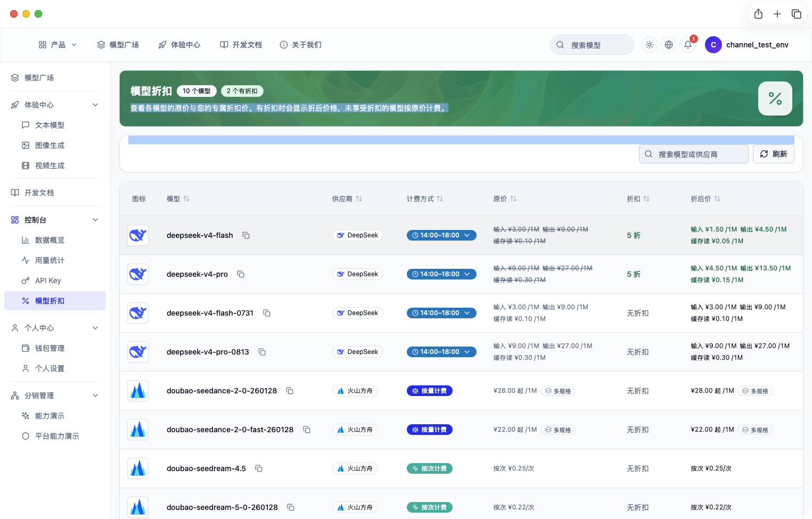
Task: Open the 开发文档 top navigation link
Action: point(241,45)
